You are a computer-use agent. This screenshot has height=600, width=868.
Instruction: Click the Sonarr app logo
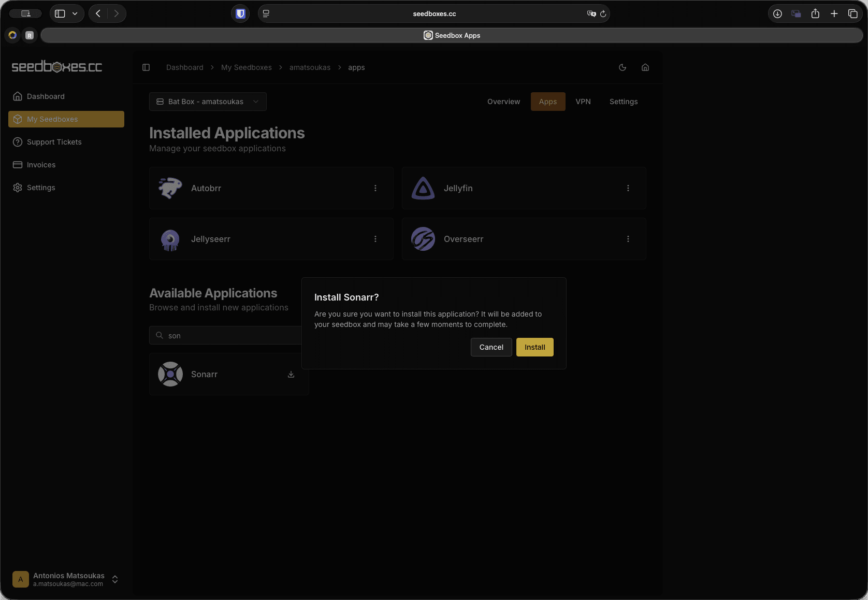(x=170, y=374)
